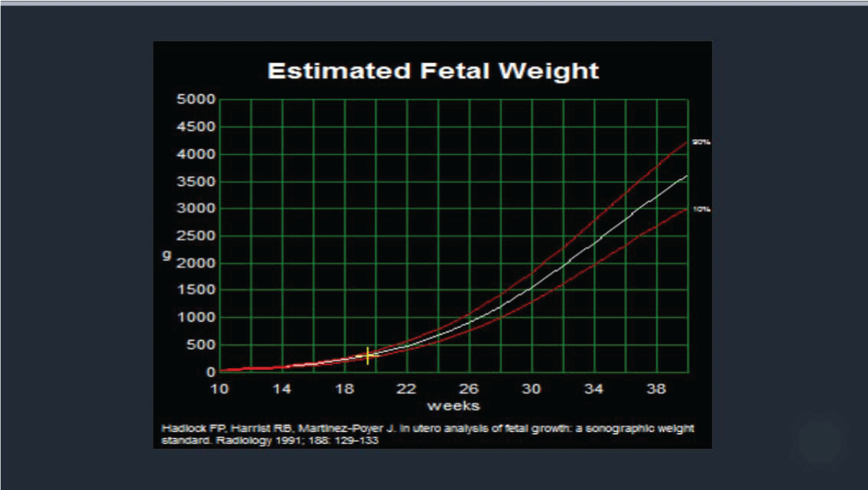Click the 0 value on the weight axis
This screenshot has height=490, width=868.
(x=212, y=372)
